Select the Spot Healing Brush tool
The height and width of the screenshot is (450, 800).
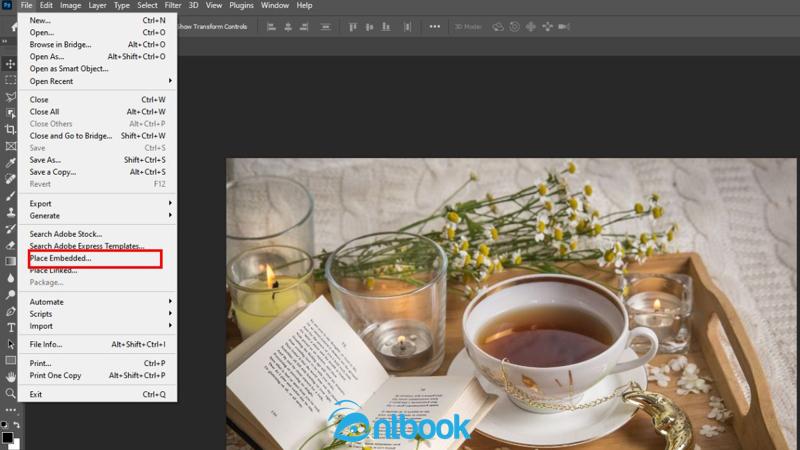tap(10, 179)
